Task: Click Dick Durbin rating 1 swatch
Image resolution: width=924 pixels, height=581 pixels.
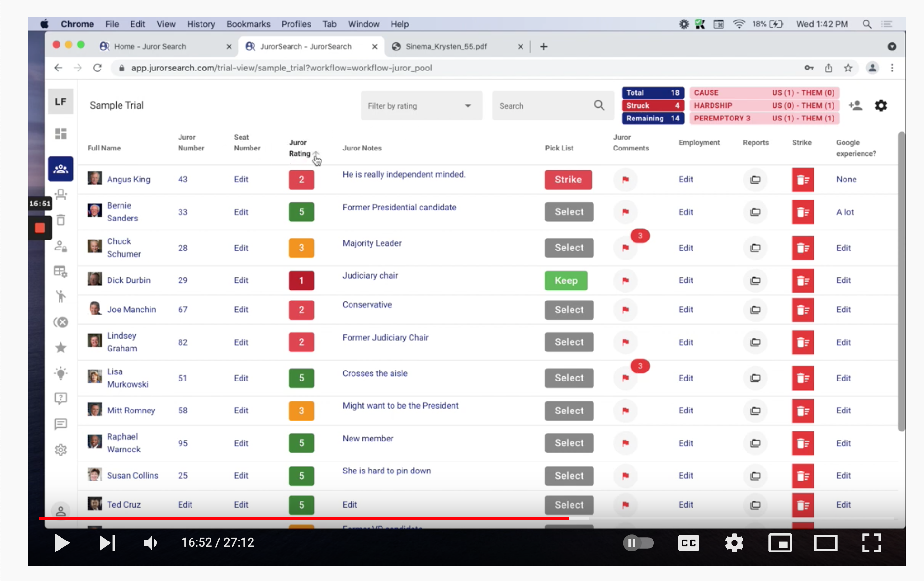Action: coord(301,280)
